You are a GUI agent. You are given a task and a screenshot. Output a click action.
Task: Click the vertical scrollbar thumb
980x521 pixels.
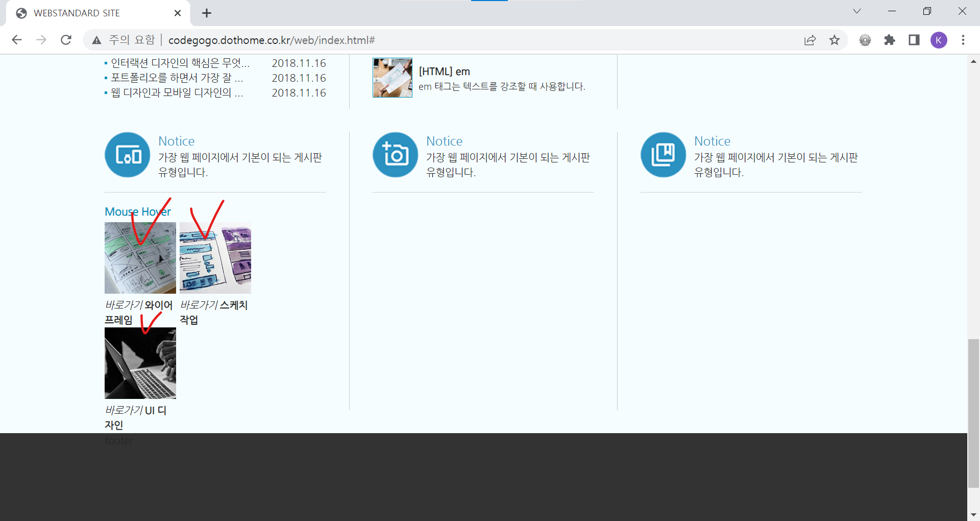tap(973, 413)
